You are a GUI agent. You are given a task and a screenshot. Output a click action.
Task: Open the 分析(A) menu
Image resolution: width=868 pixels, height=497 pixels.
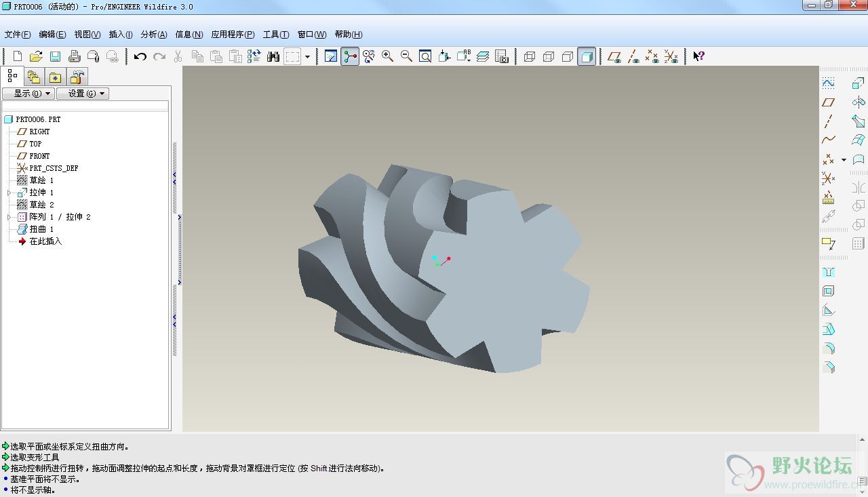(154, 35)
